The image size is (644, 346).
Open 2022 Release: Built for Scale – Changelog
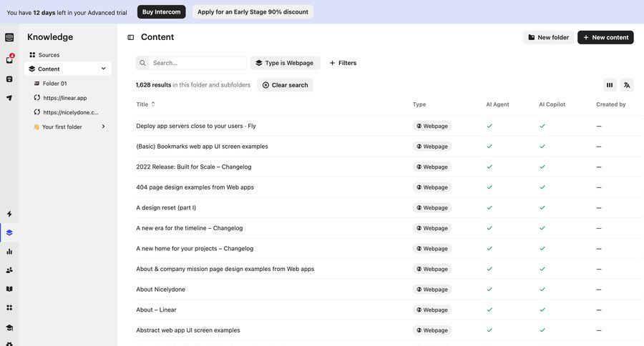coord(194,167)
